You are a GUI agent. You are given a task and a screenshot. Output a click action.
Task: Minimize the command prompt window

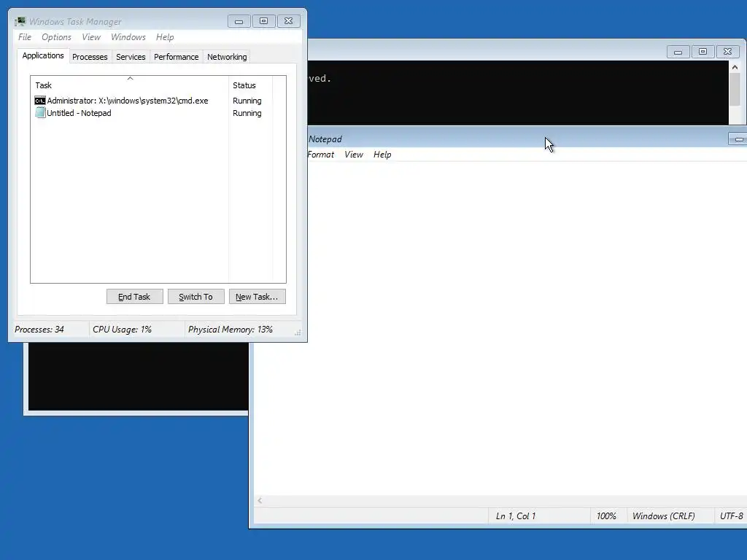pos(678,52)
